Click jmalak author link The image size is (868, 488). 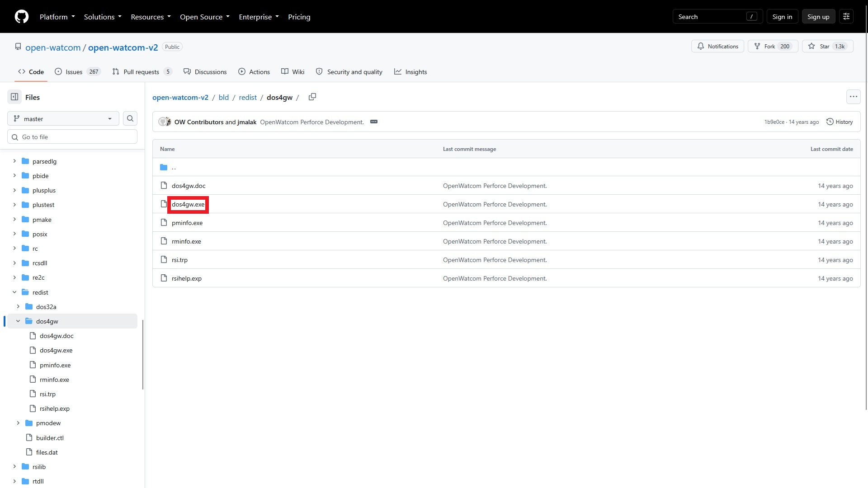pyautogui.click(x=247, y=122)
